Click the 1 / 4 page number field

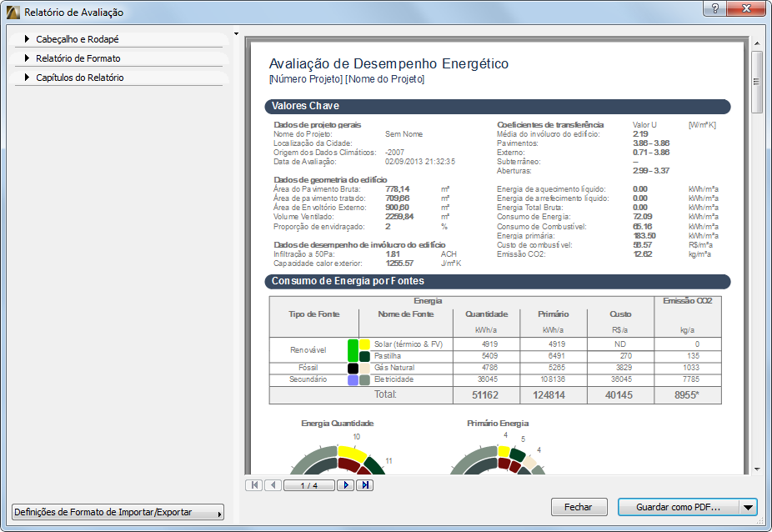click(x=308, y=485)
